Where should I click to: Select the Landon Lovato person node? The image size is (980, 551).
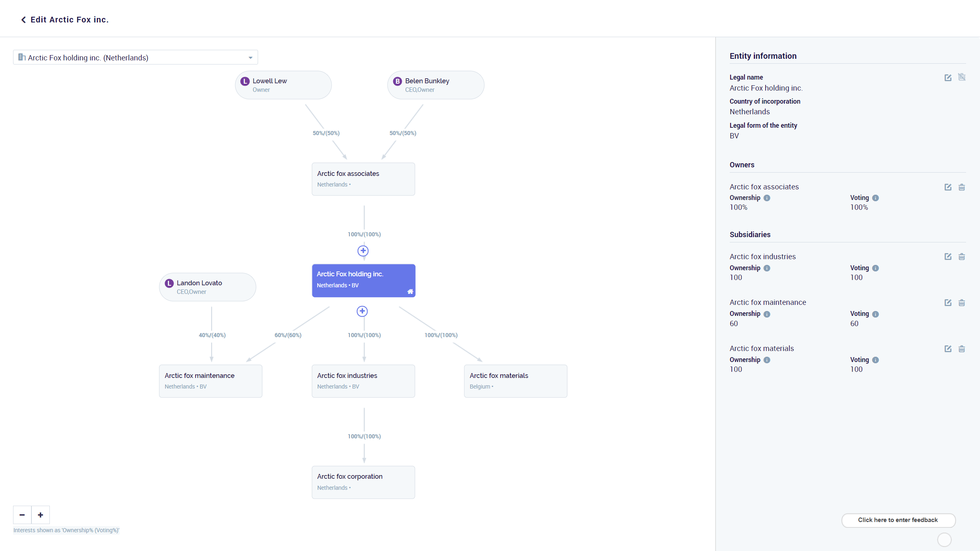pyautogui.click(x=207, y=287)
